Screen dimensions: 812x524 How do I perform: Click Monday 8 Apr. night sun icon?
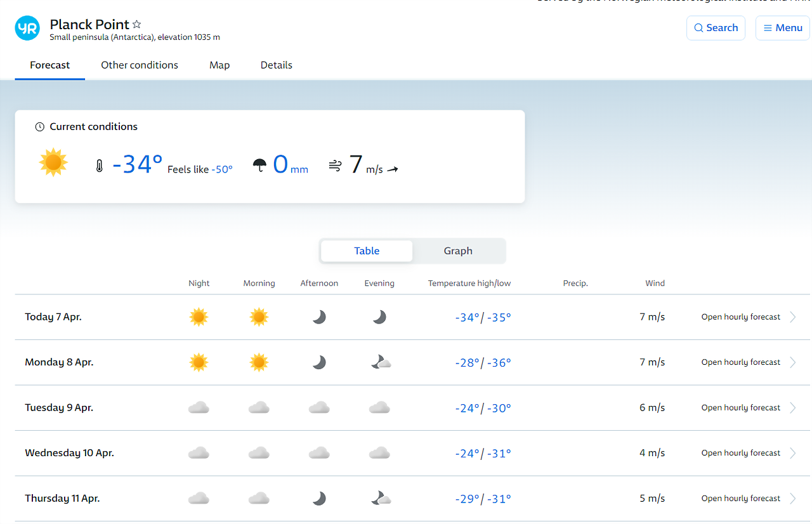199,362
